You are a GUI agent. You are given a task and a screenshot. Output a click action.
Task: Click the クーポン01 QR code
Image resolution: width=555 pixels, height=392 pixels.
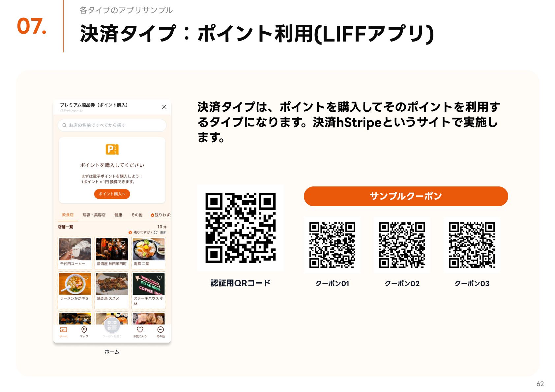pyautogui.click(x=332, y=245)
